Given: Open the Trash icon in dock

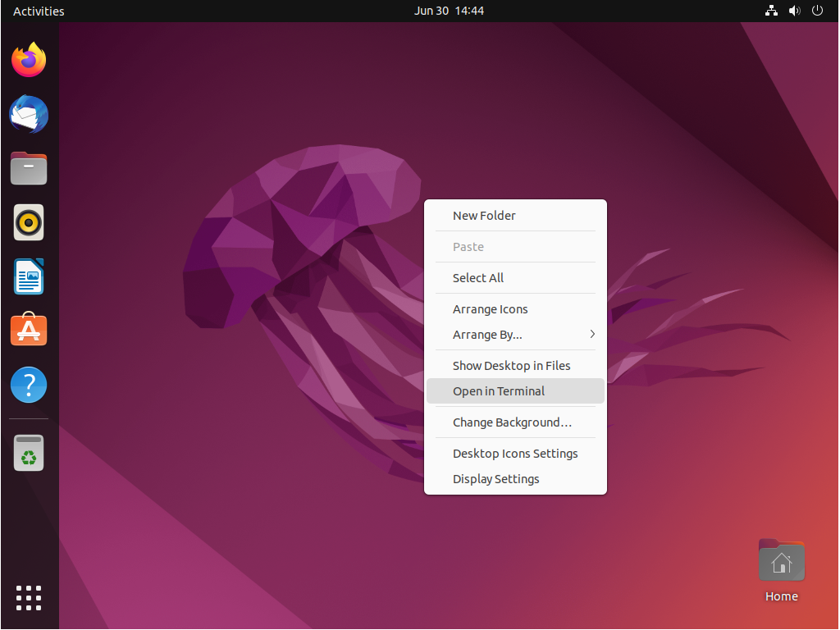Looking at the screenshot, I should pyautogui.click(x=29, y=453).
